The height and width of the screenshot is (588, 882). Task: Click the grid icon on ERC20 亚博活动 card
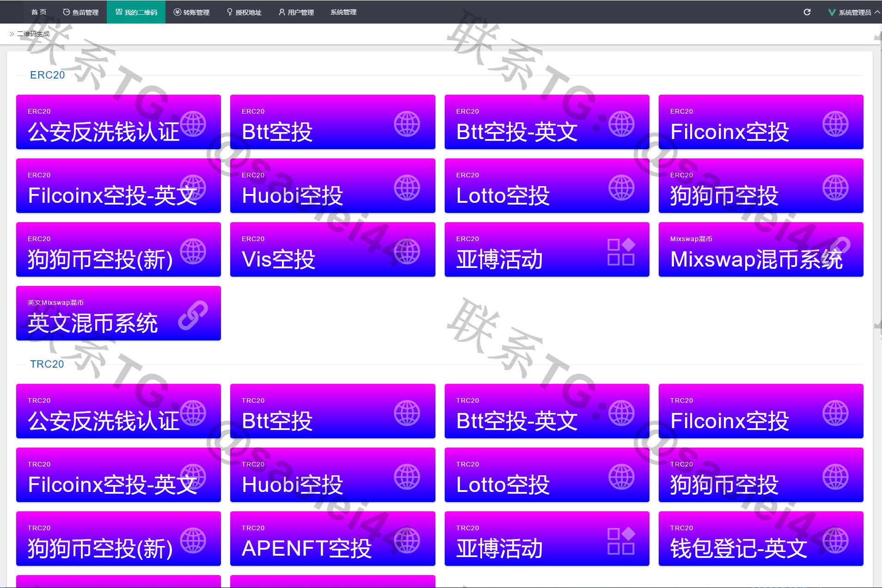click(x=621, y=252)
